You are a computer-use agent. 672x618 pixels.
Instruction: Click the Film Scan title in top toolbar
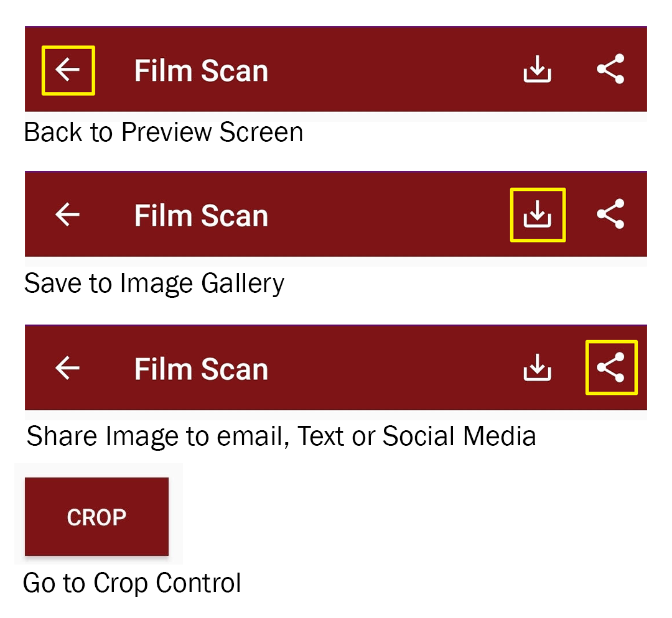coord(201,71)
